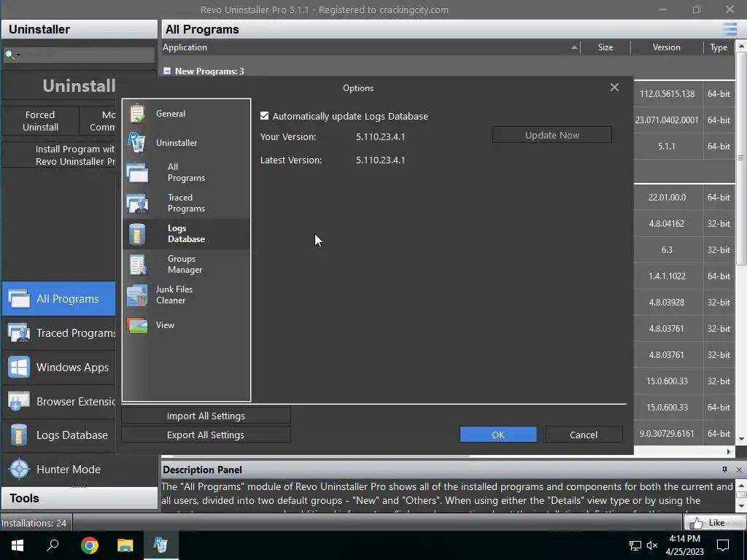Open Browser Extensions sidebar icon
The height and width of the screenshot is (560, 747).
[19, 402]
